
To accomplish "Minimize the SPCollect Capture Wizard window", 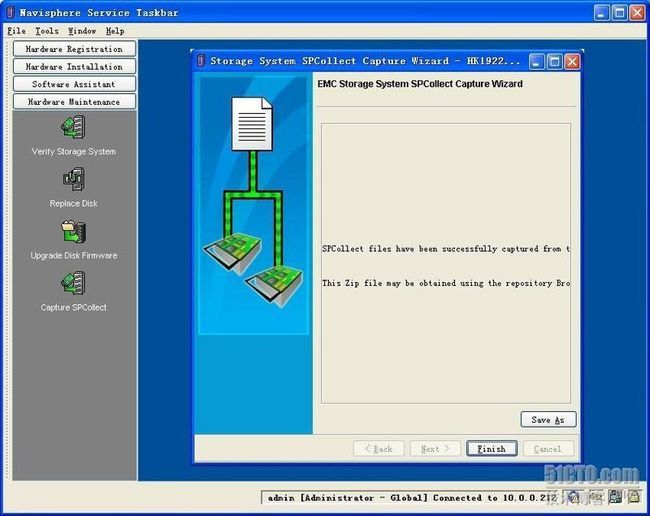I will point(537,62).
